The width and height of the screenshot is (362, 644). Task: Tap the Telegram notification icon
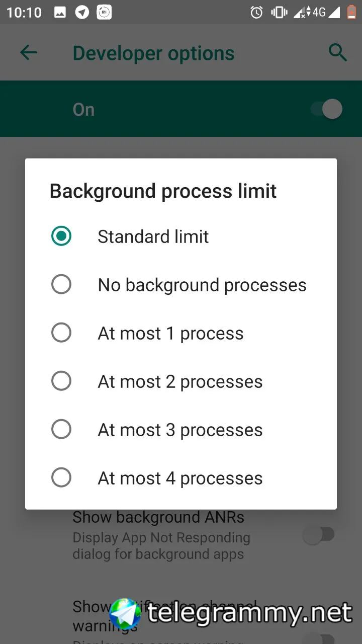pyautogui.click(x=82, y=13)
